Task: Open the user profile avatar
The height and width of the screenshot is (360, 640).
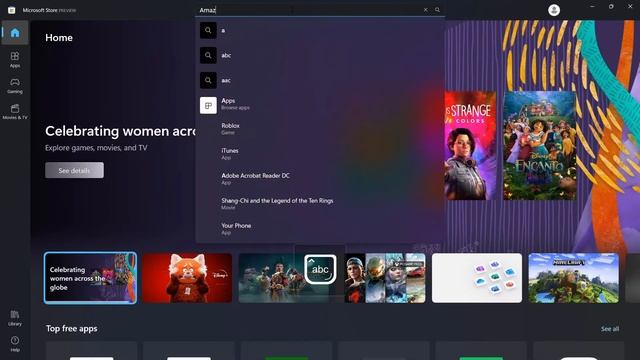Action: click(554, 10)
